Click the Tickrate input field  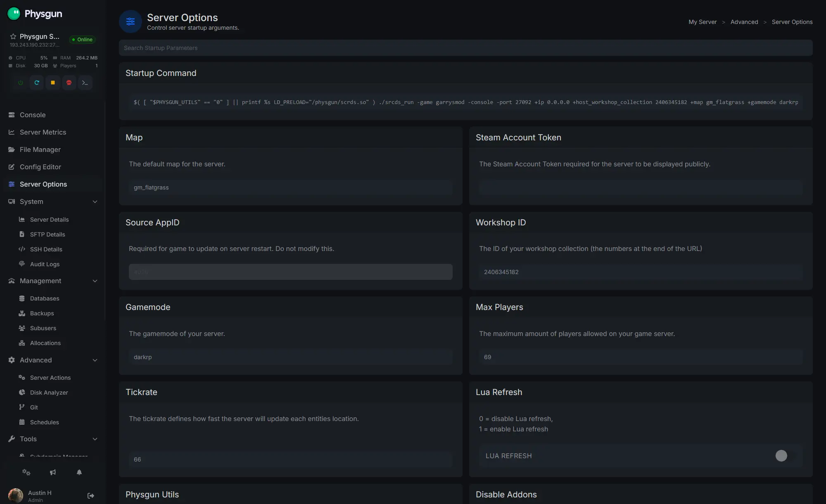[290, 459]
